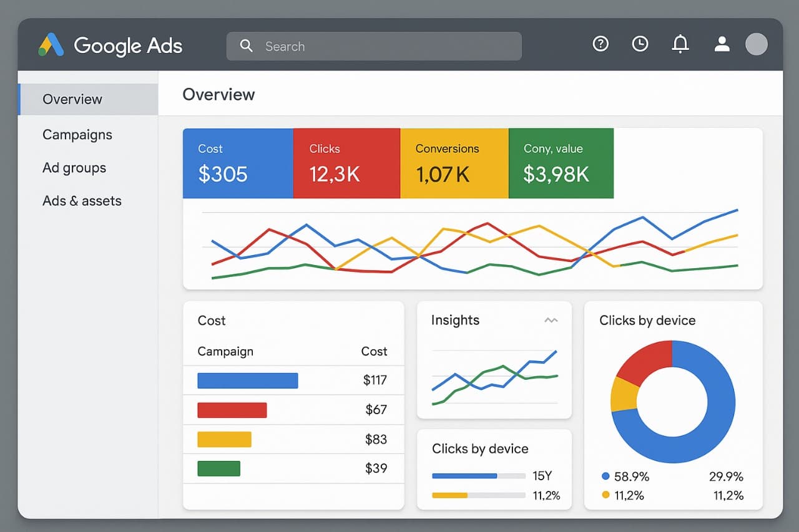Open the gray profile avatar circle
The width and height of the screenshot is (799, 532).
tap(757, 44)
